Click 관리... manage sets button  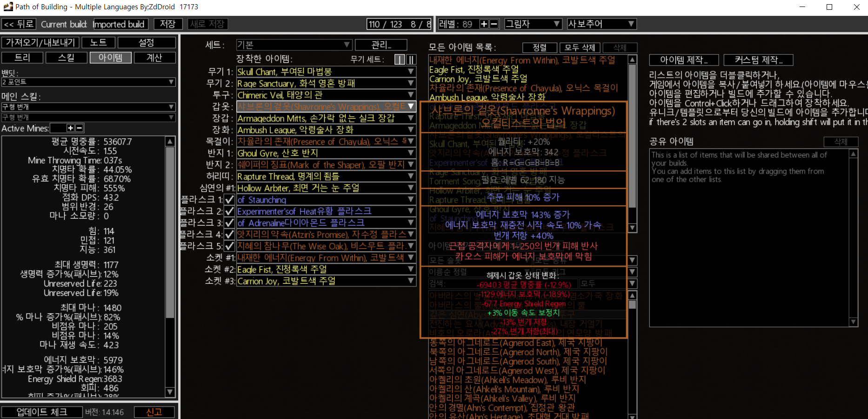[x=381, y=45]
